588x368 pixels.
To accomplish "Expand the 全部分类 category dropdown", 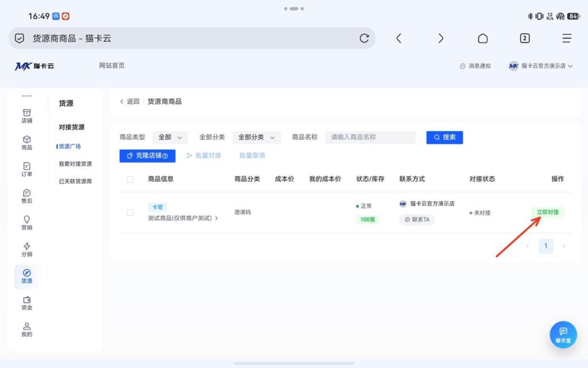I will point(257,137).
